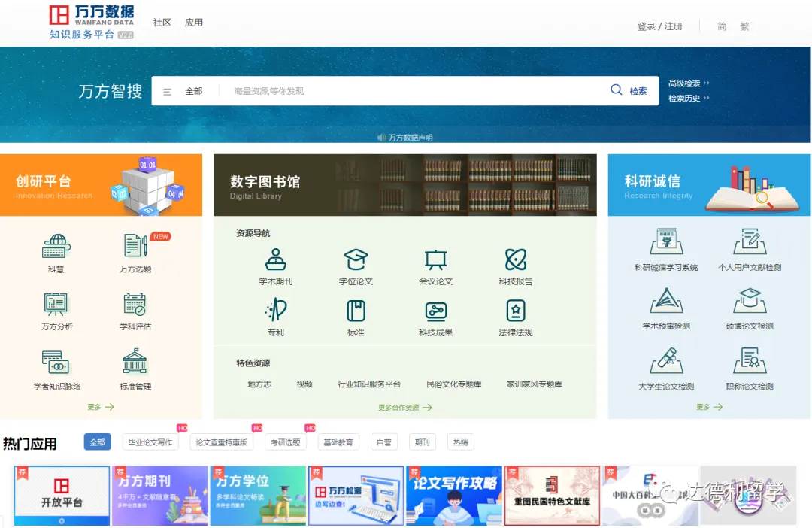Viewport: 812px width, 528px height.
Task: Open the 家训家风专题库 link
Action: 535,384
